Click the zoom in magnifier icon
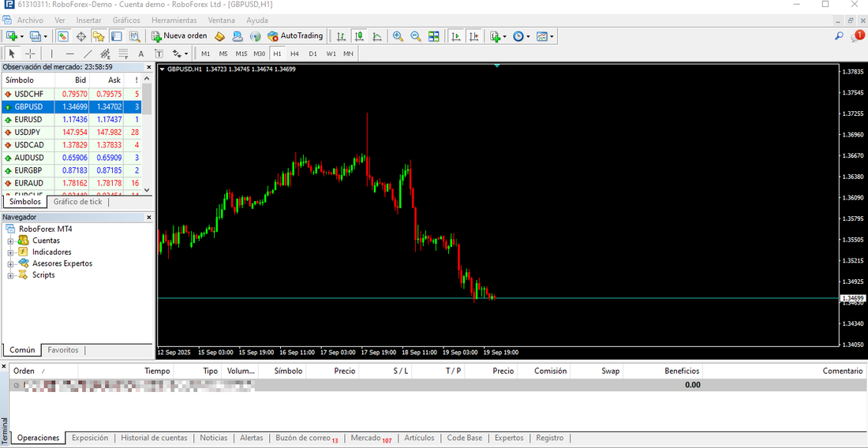 pos(398,36)
